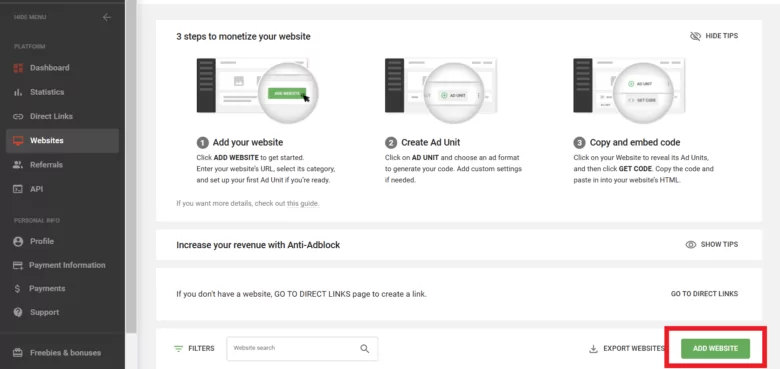Click the Websites monitor icon
Viewport: 780px width, 369px height.
click(x=18, y=141)
